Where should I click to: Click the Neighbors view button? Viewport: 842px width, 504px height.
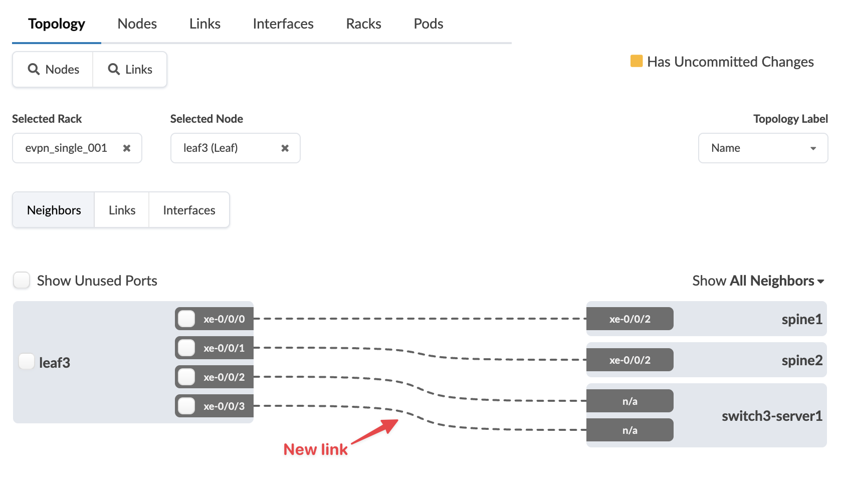54,210
